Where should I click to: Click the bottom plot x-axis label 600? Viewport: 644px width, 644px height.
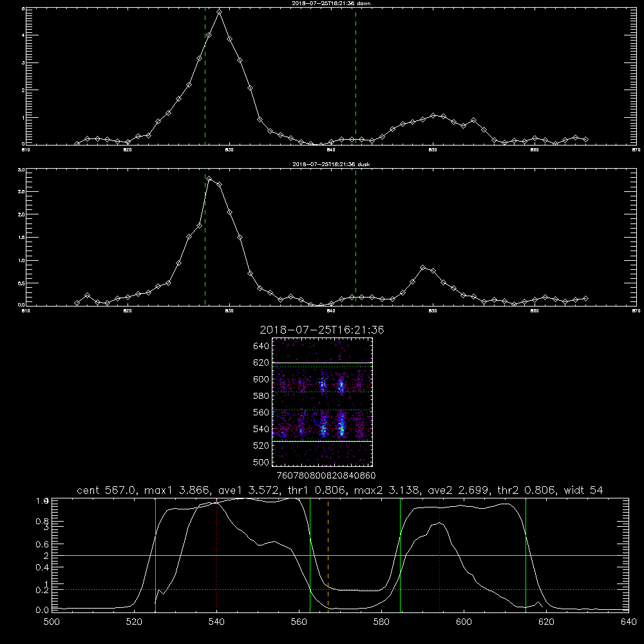464,622
